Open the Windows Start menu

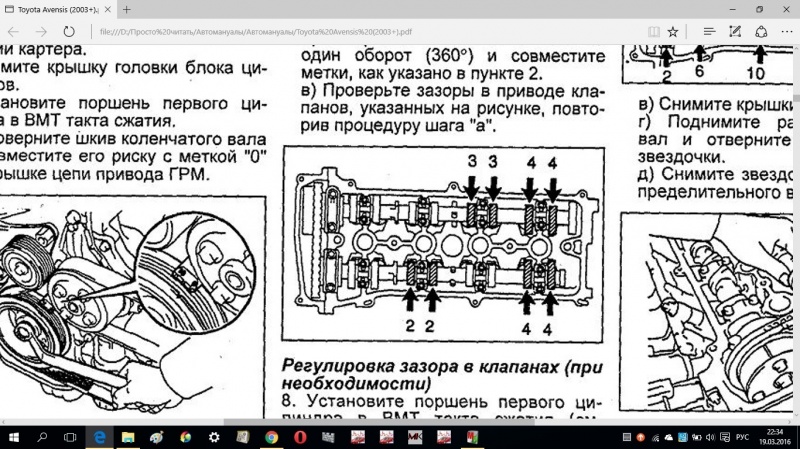[14, 437]
